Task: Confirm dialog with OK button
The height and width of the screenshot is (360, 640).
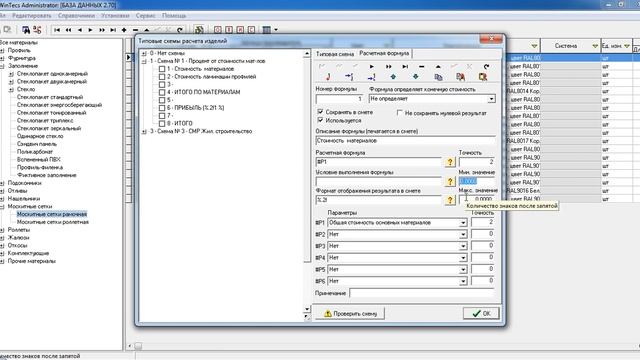Action: pyautogui.click(x=481, y=313)
